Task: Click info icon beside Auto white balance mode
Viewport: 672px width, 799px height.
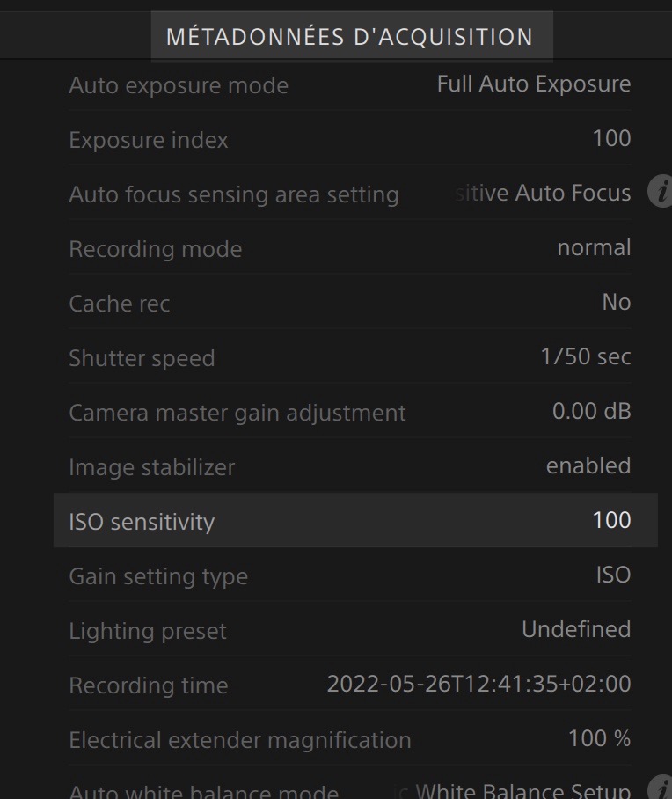Action: coord(660,788)
